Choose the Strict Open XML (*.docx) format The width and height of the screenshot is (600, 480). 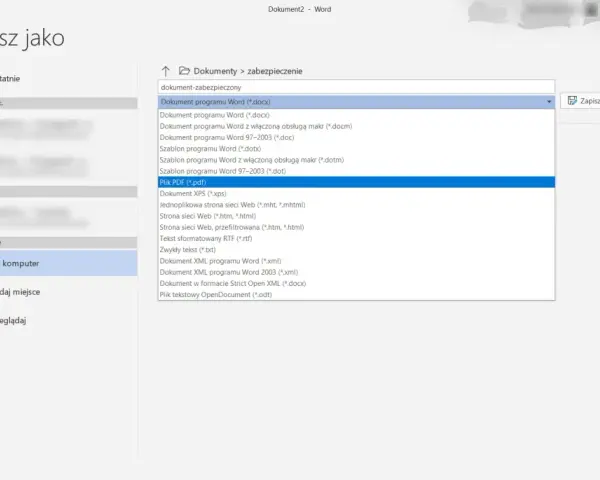tap(356, 283)
